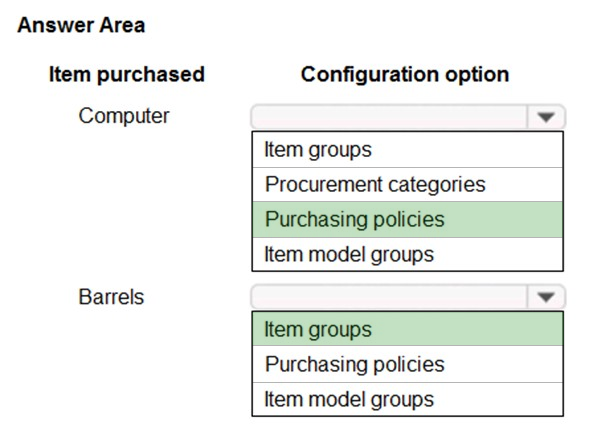Choose the green highlighted option under Barrels

coord(407,329)
